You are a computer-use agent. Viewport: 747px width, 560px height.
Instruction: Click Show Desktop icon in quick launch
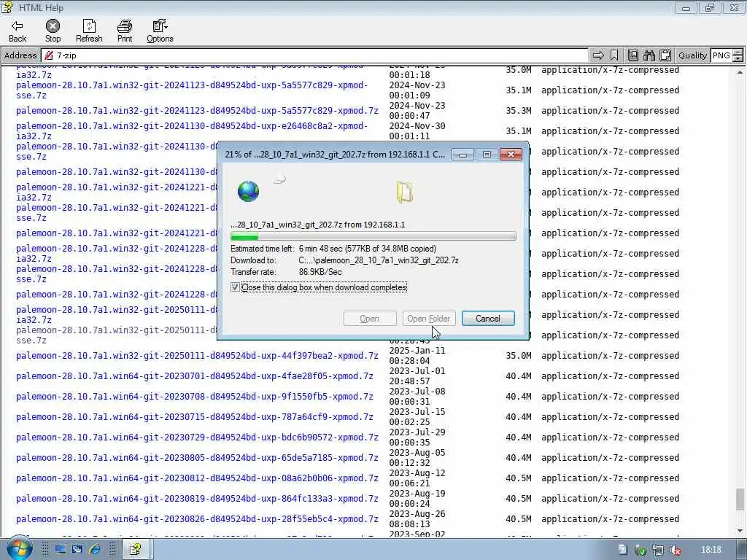(x=61, y=550)
